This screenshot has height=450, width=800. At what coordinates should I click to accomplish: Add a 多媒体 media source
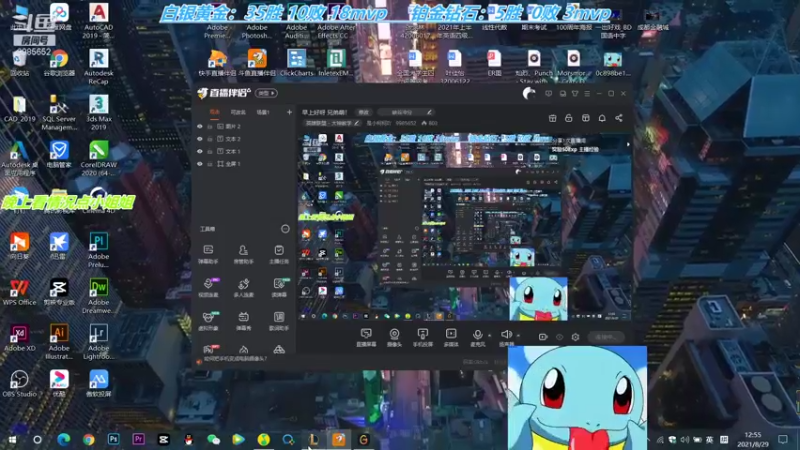click(x=451, y=338)
